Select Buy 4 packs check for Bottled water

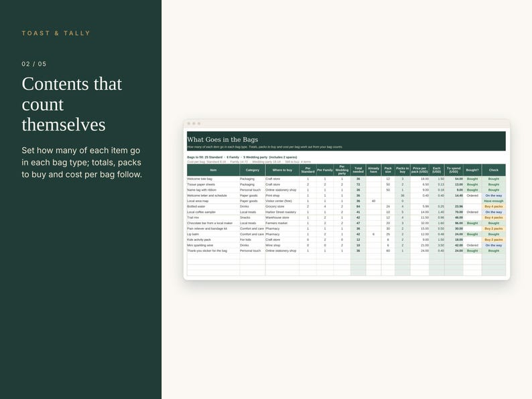tap(494, 206)
